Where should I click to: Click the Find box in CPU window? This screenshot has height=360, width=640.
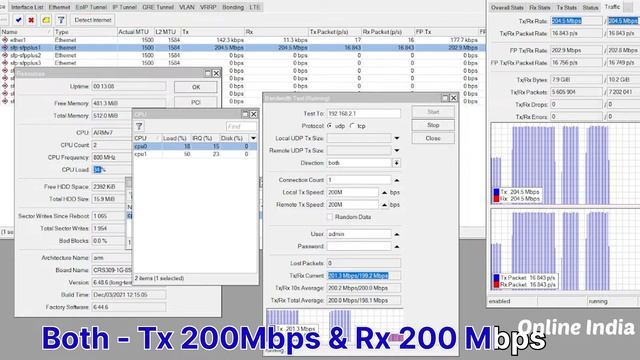click(x=241, y=127)
